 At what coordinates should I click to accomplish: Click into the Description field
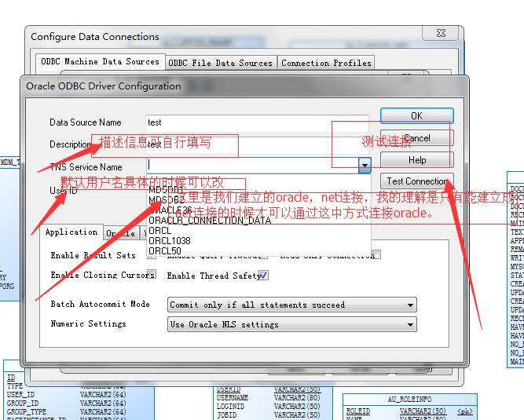coord(258,144)
